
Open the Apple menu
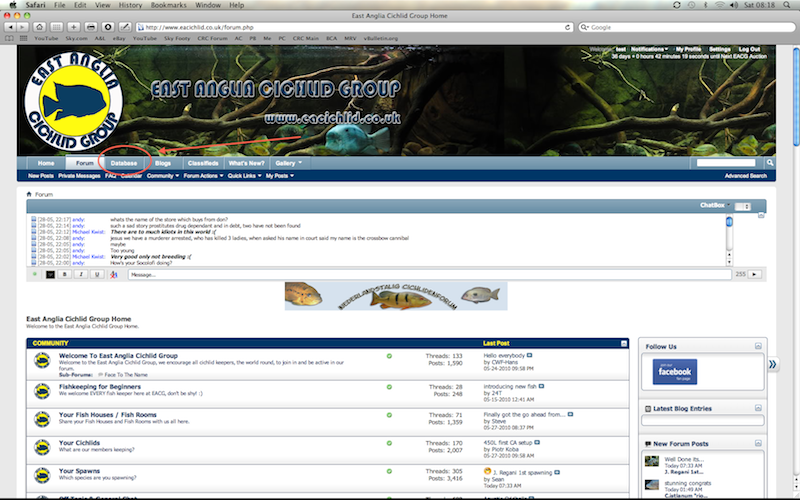coord(13,5)
